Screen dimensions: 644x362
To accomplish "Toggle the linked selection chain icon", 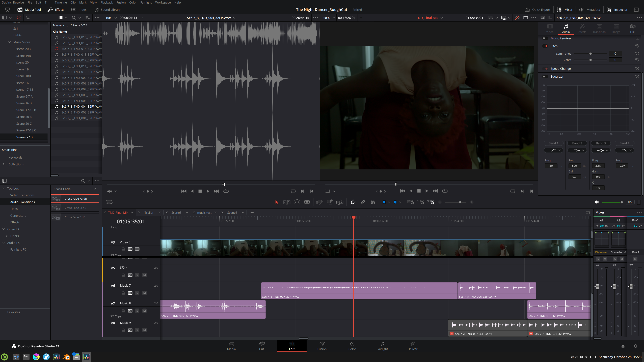I will tap(363, 202).
